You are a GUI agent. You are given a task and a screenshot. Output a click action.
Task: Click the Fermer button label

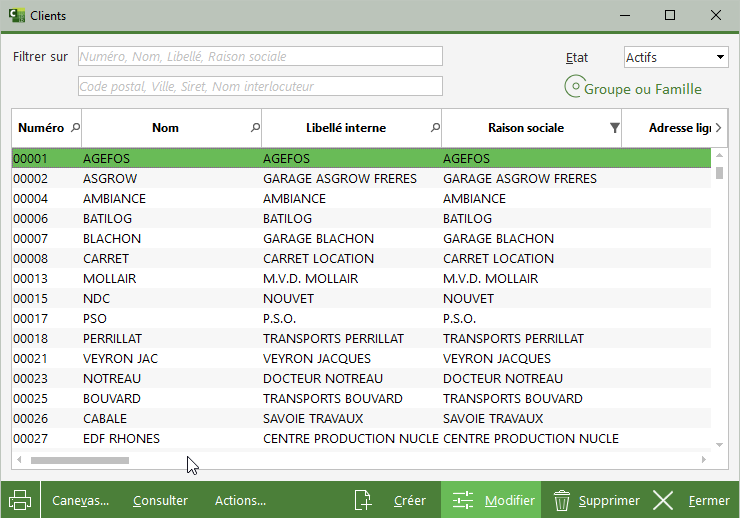pyautogui.click(x=709, y=500)
